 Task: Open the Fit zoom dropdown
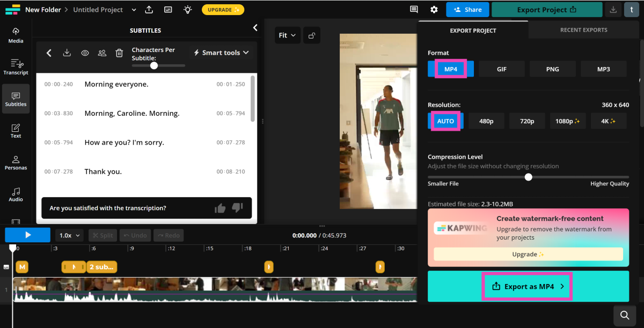pos(287,36)
